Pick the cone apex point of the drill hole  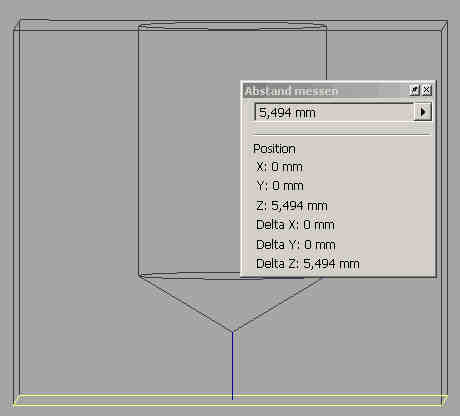tap(233, 331)
